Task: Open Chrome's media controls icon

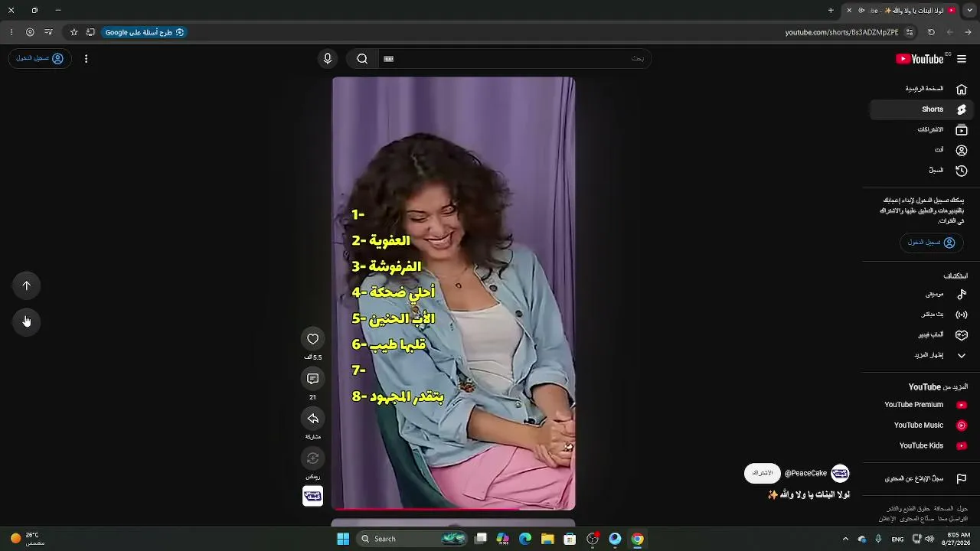Action: click(48, 32)
